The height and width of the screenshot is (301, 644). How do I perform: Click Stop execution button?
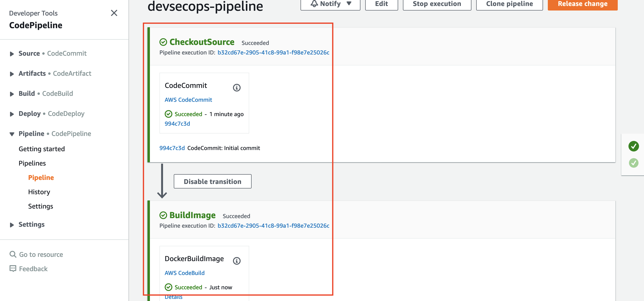pos(437,4)
